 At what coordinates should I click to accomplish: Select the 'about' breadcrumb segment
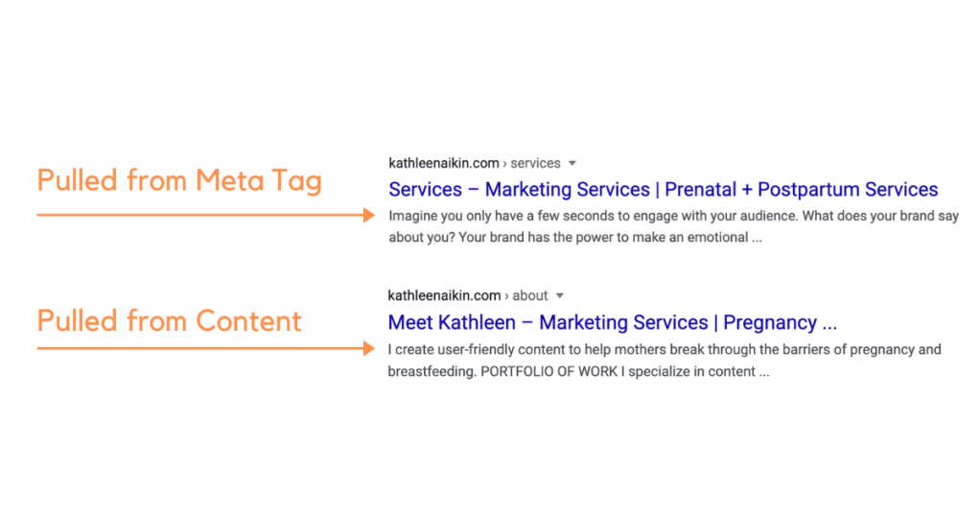click(530, 296)
